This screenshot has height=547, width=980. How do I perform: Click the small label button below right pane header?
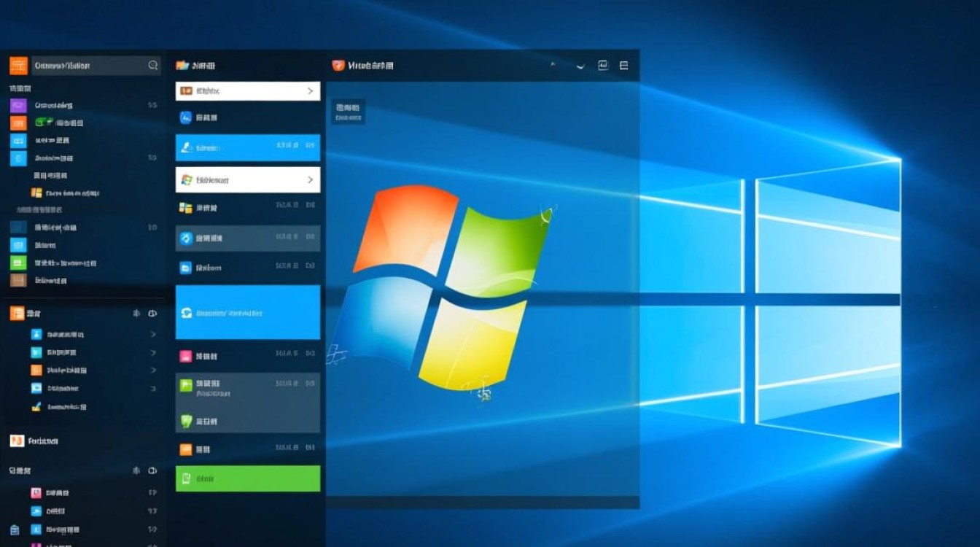pos(348,112)
